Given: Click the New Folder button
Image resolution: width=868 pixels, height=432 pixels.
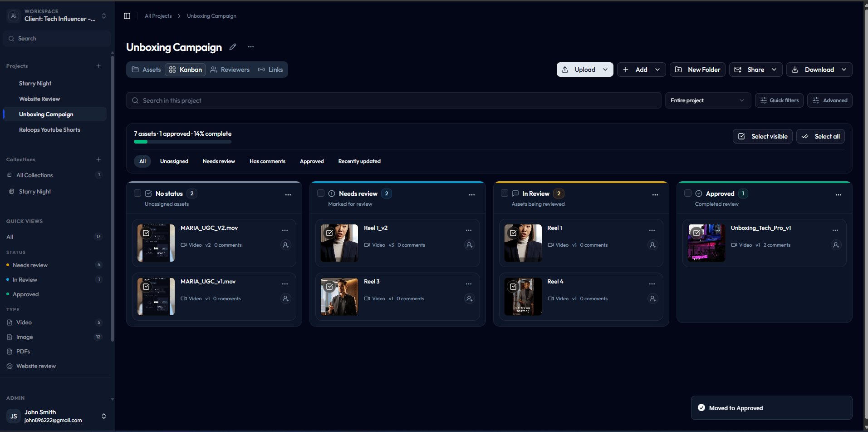Looking at the screenshot, I should coord(697,70).
